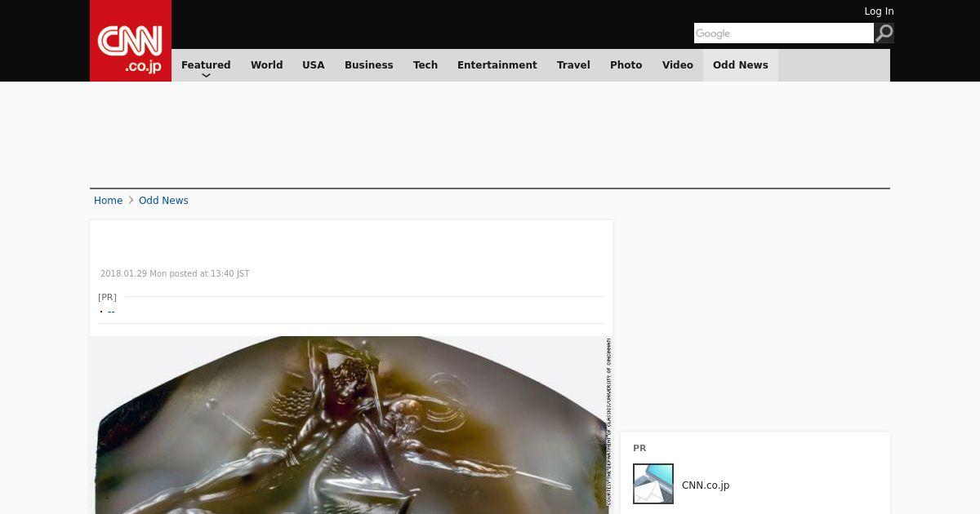Click the PR dash link
Screen dimensions: 980x514
point(111,312)
